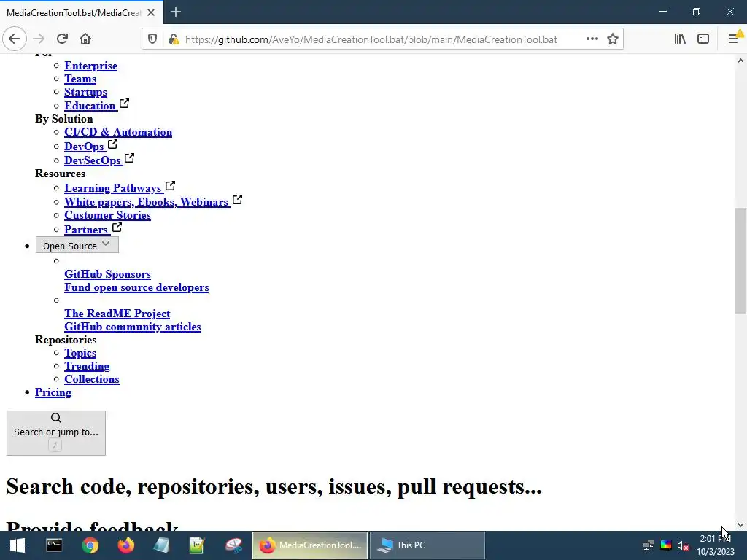The height and width of the screenshot is (560, 747).
Task: Reload the current page
Action: click(62, 39)
